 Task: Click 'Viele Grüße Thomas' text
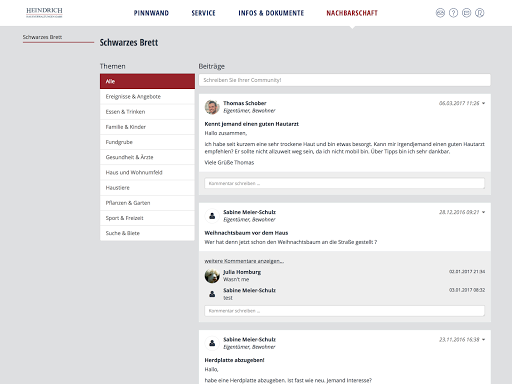[x=229, y=163]
